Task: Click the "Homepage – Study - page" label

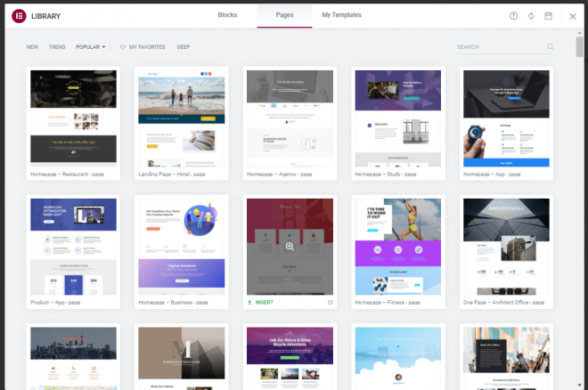Action: 386,175
